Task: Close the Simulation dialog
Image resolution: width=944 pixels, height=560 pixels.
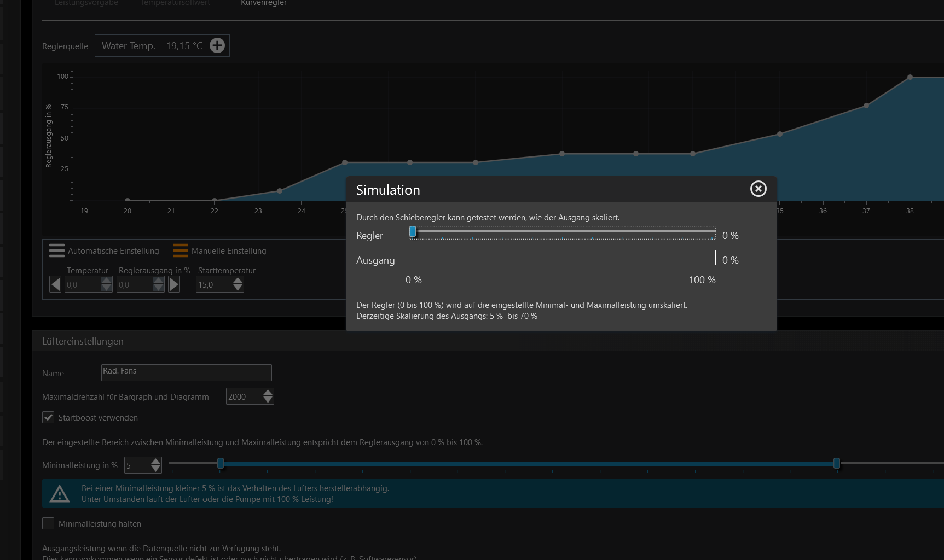Action: point(758,189)
